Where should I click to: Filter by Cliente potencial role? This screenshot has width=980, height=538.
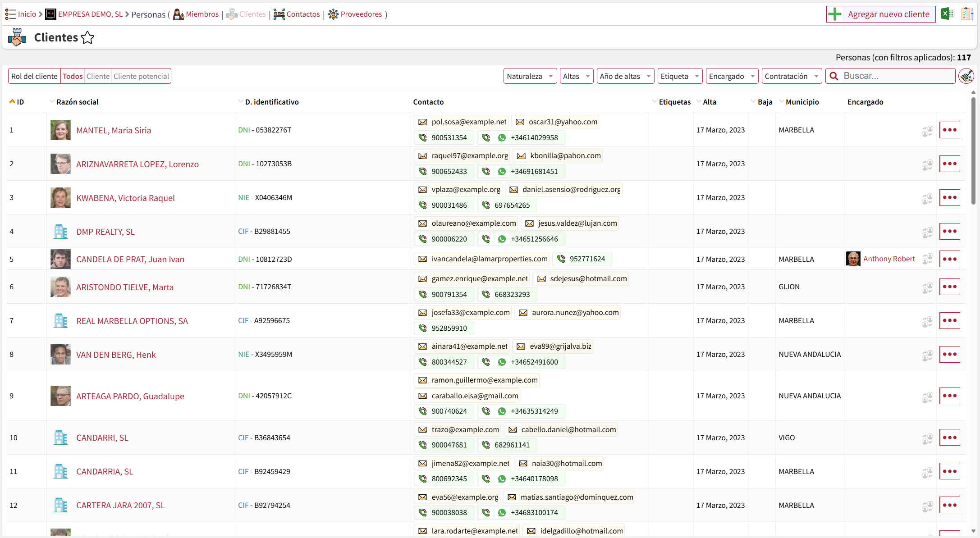pyautogui.click(x=141, y=76)
